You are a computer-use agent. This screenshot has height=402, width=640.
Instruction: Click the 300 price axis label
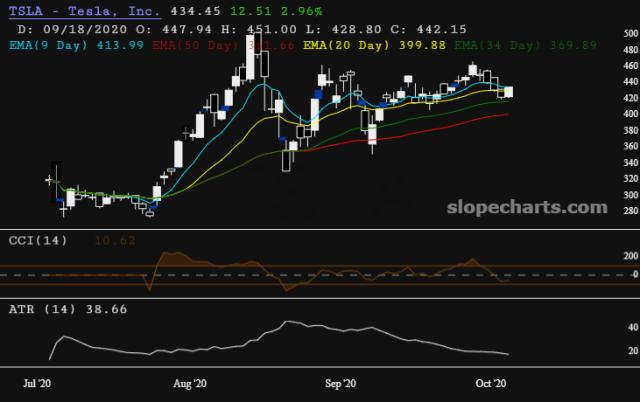(x=631, y=195)
